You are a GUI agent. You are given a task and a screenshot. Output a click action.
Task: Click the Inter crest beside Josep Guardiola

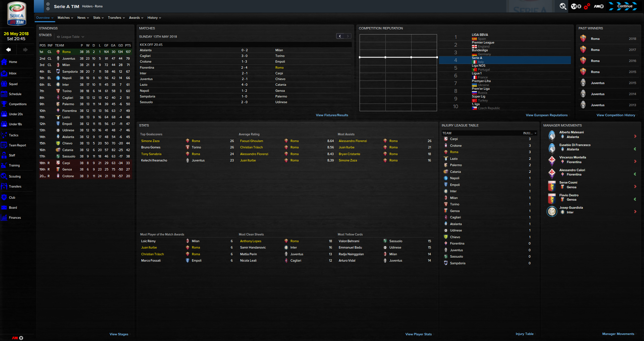[x=552, y=211]
